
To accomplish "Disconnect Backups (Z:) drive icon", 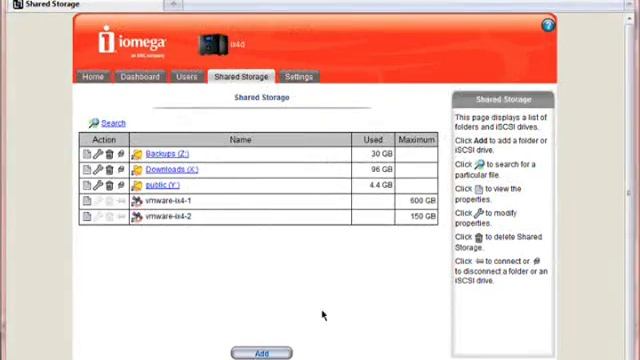I will click(121, 154).
